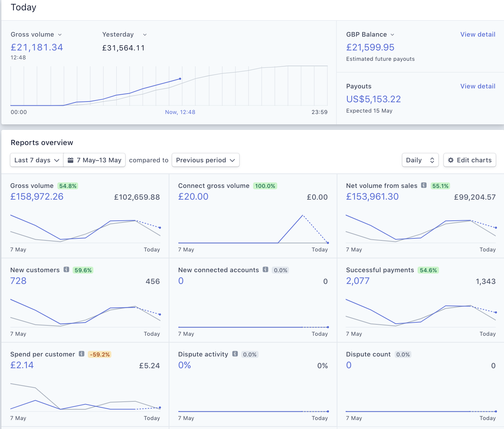
Task: Click info icon beside New customers
Action: tap(66, 270)
